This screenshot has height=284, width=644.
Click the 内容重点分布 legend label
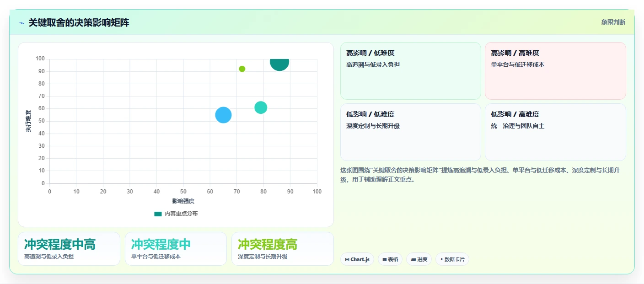[181, 214]
